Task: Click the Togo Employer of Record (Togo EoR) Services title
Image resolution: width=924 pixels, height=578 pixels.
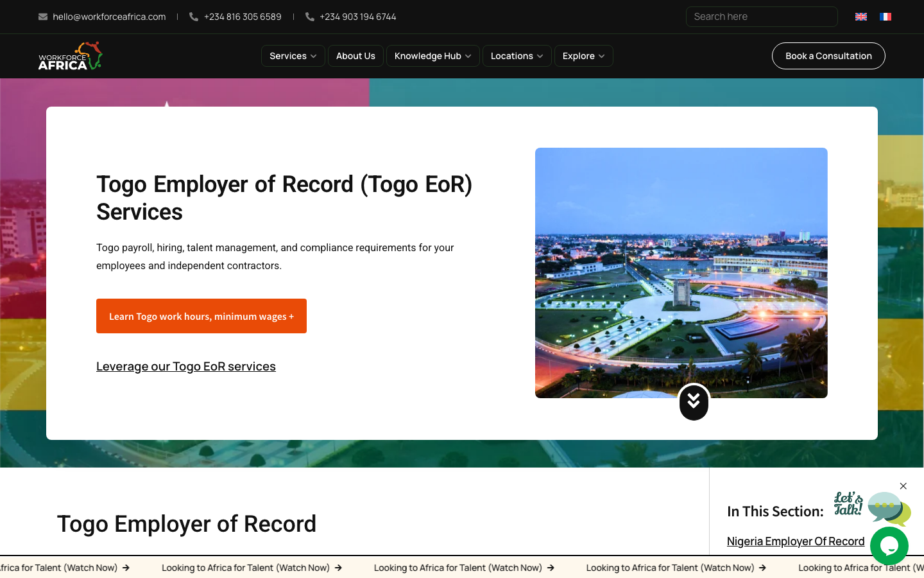Action: (284, 198)
